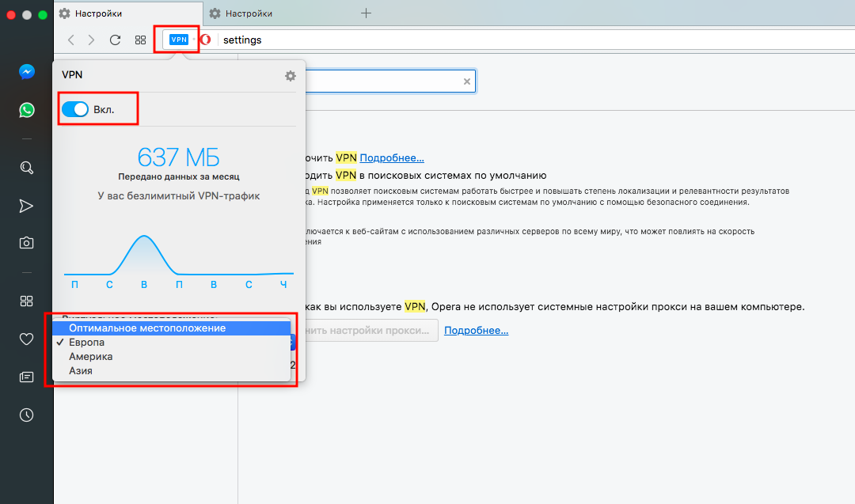Open bookmarks via the heart icon
This screenshot has width=855, height=504.
point(26,339)
